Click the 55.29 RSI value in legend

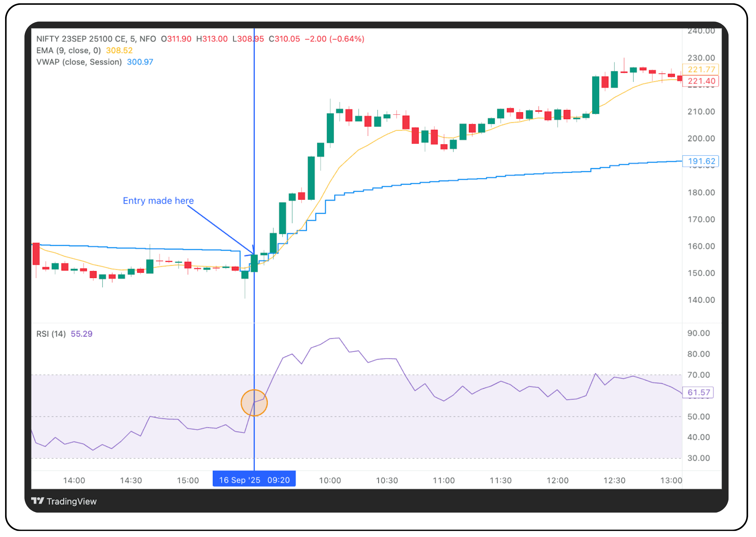82,334
